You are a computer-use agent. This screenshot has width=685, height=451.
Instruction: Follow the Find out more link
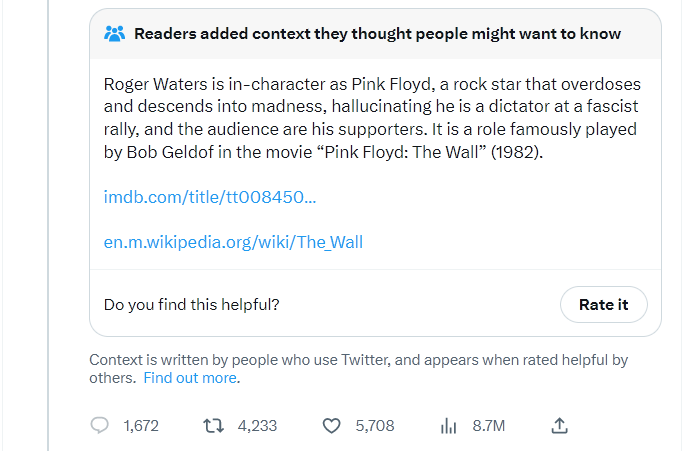(190, 378)
